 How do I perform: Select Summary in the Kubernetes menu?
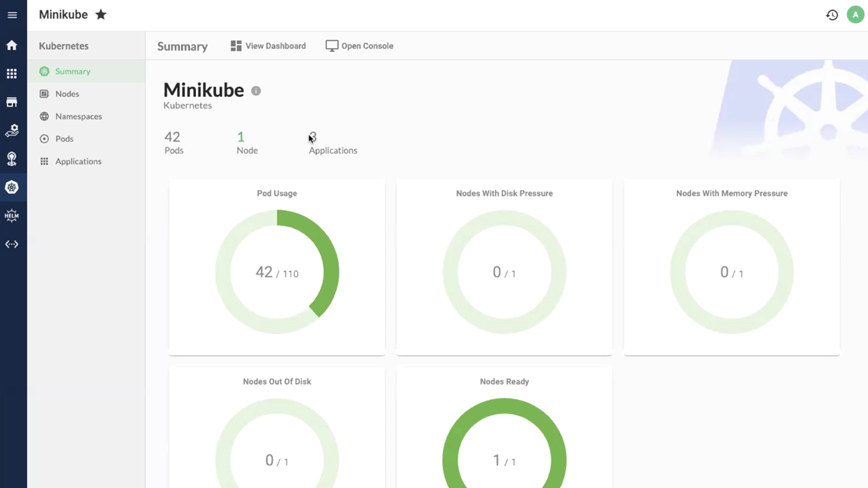click(86, 71)
